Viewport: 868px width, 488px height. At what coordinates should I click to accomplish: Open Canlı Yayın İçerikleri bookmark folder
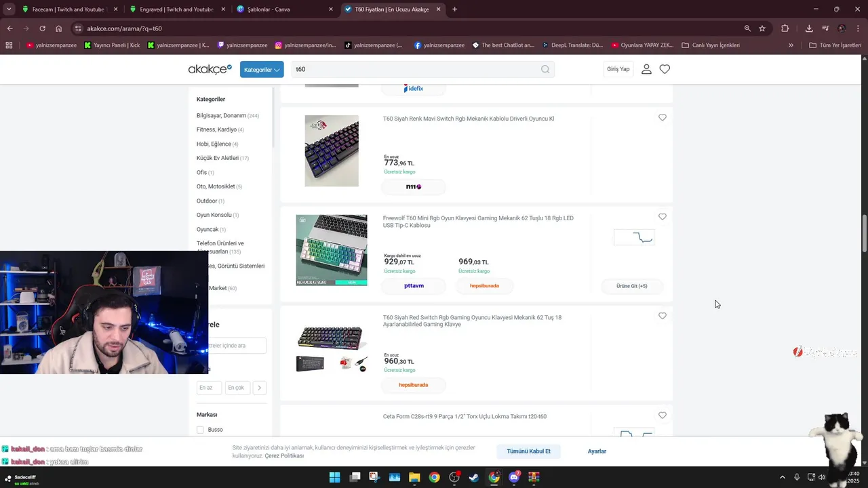click(711, 45)
